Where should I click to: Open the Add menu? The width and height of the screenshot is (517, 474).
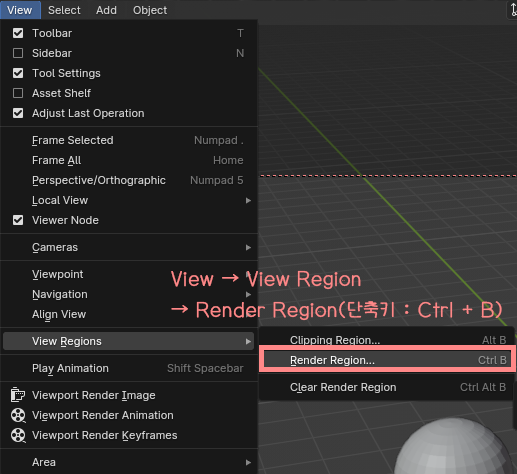(x=106, y=10)
